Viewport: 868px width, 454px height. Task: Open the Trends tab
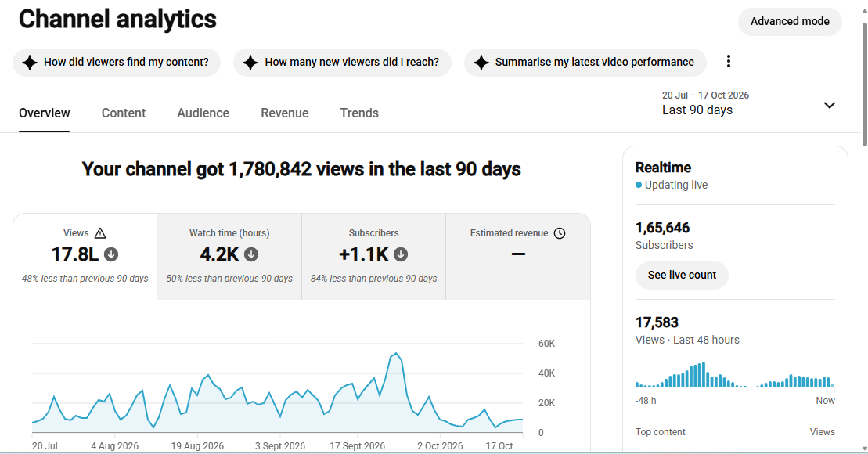tap(359, 113)
